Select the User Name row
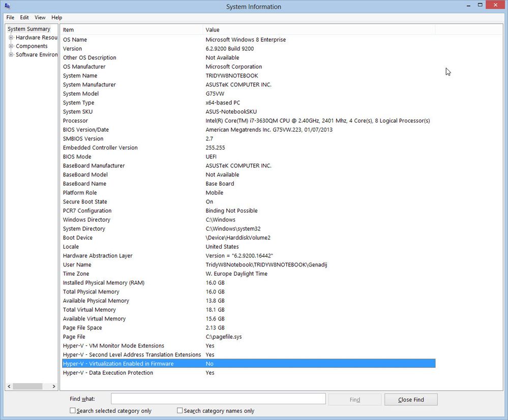The width and height of the screenshot is (508, 420). coord(249,265)
